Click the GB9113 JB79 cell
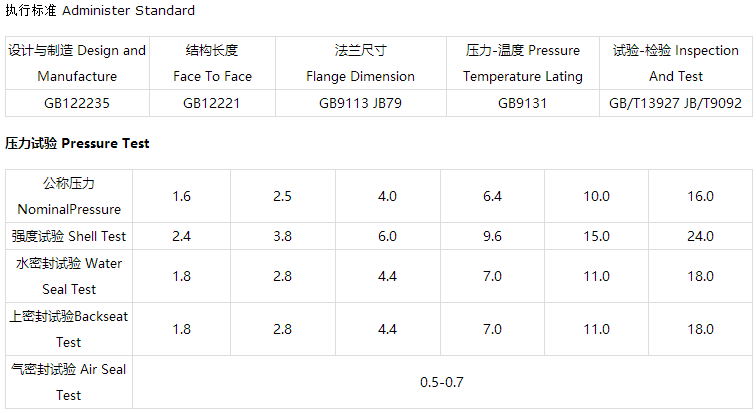The width and height of the screenshot is (756, 413). coord(360,103)
